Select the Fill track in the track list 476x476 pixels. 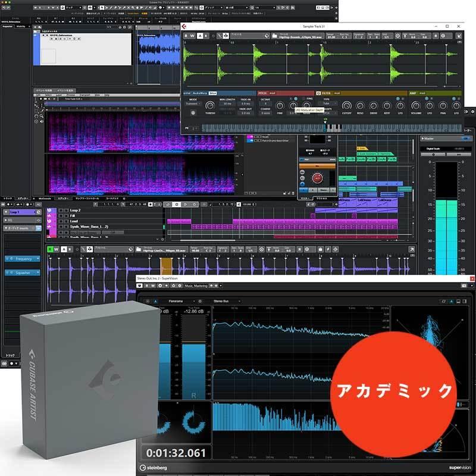72,216
